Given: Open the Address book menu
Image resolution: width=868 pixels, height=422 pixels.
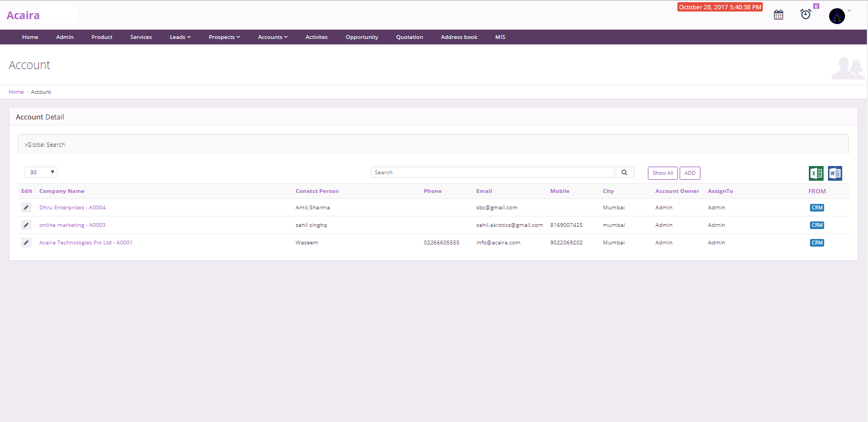Looking at the screenshot, I should click(459, 37).
